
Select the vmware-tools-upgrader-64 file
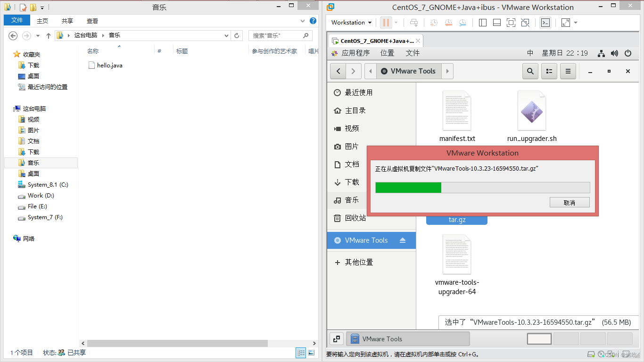(x=457, y=265)
